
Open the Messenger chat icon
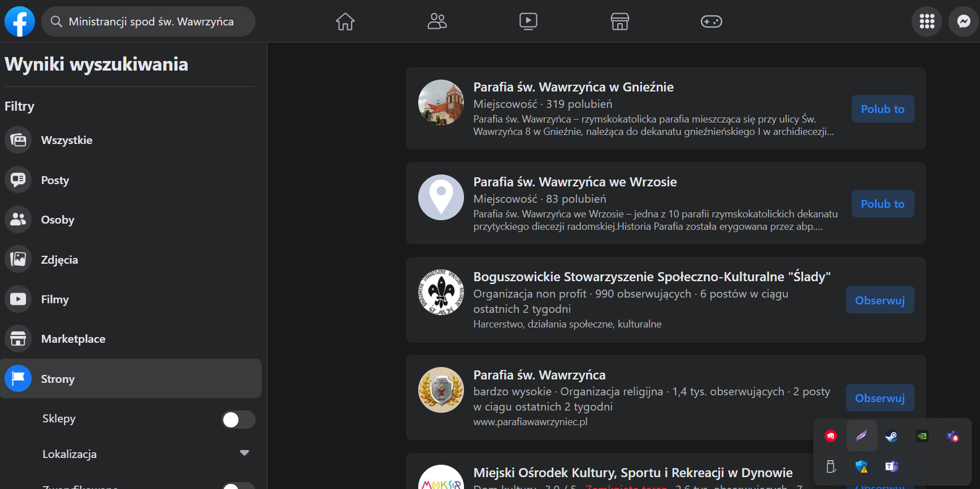pos(964,21)
